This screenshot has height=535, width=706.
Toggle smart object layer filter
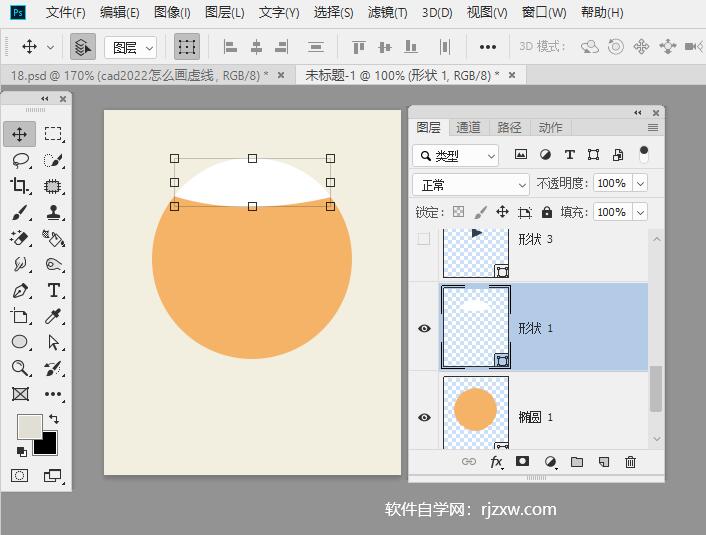click(x=618, y=155)
